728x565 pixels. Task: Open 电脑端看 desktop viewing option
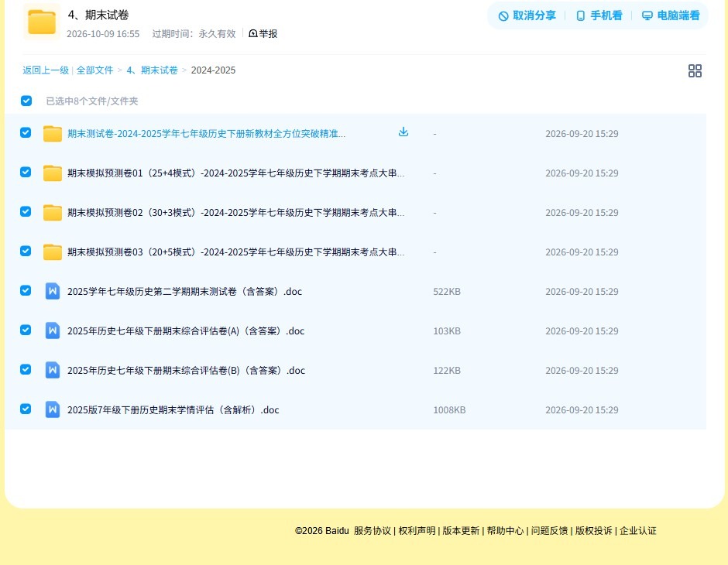[x=671, y=15]
